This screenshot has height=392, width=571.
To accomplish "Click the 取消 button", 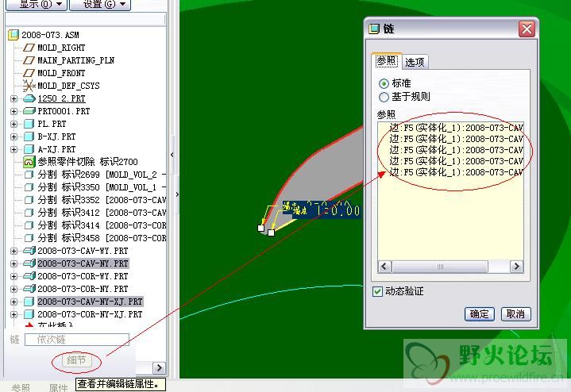I will click(x=515, y=314).
